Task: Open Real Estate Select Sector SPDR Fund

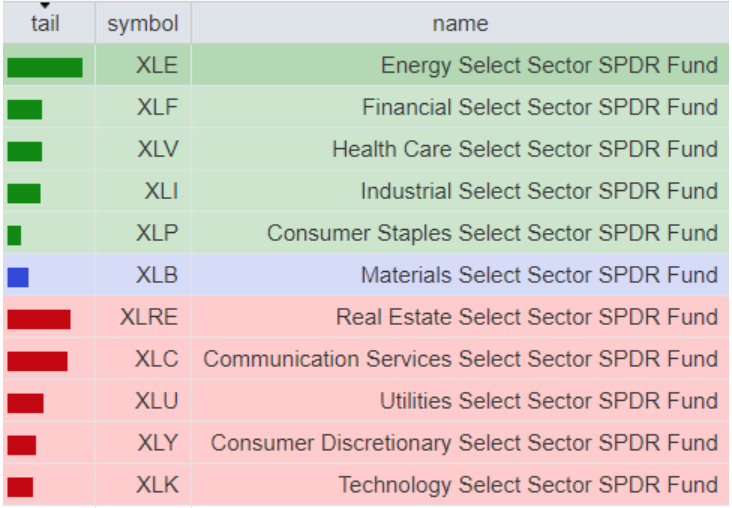Action: [527, 318]
